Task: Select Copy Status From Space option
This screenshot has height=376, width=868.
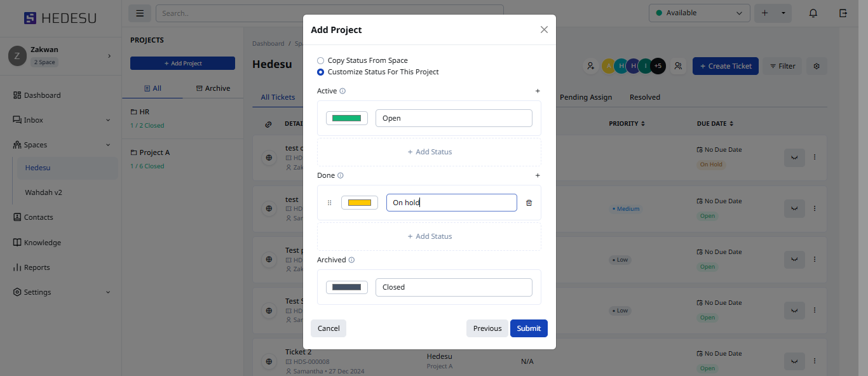Action: [321, 60]
